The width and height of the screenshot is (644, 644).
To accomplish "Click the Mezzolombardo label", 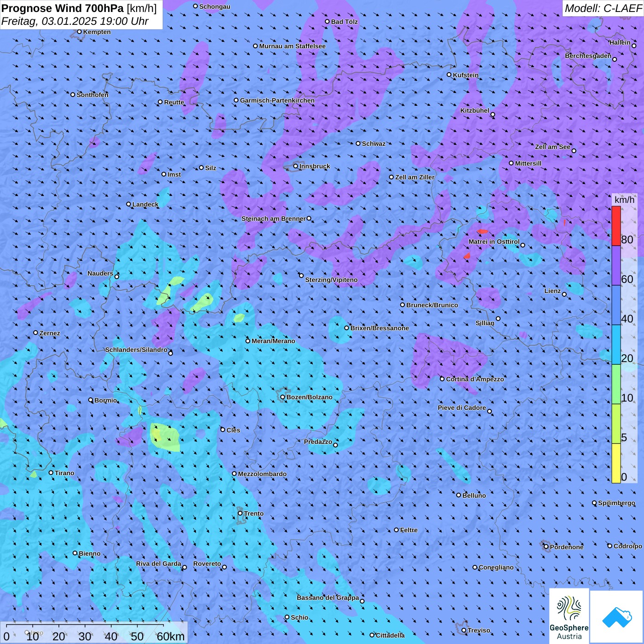I will pos(262,474).
